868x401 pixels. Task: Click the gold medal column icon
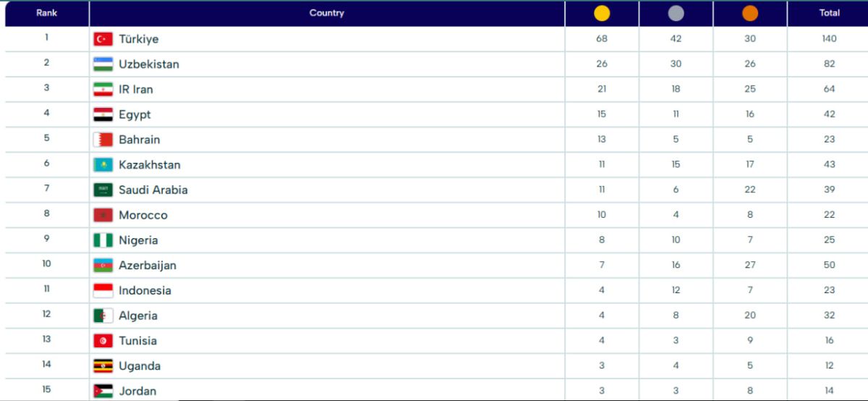602,13
